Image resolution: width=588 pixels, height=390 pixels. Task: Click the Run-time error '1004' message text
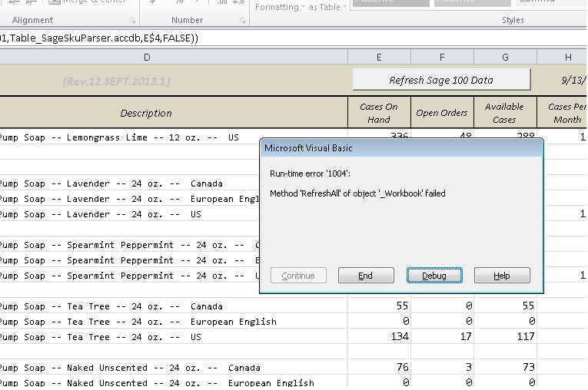[310, 174]
